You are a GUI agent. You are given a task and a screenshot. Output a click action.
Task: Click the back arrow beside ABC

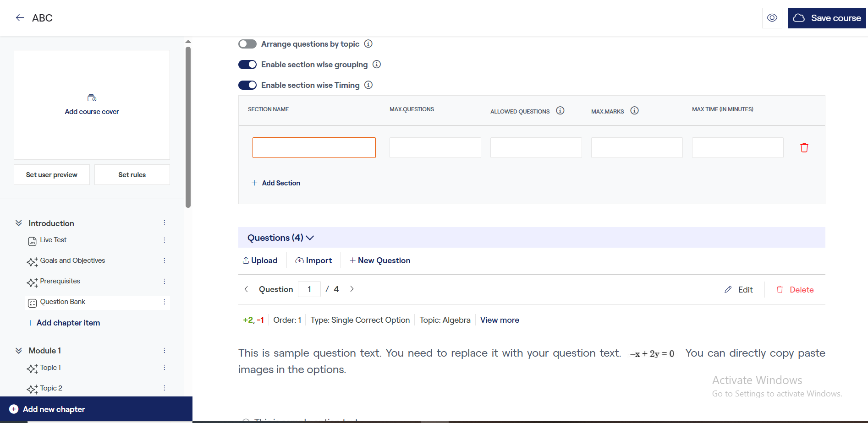tap(20, 18)
